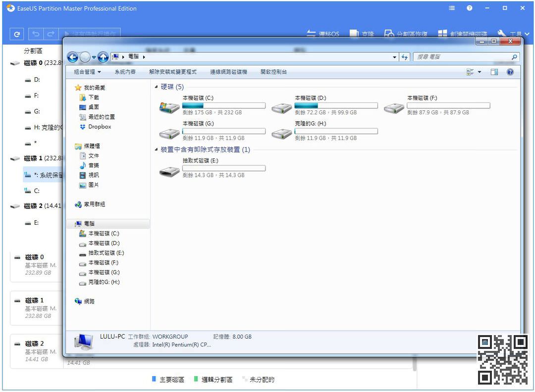Select G: partition in EaseUS list
The height and width of the screenshot is (392, 535).
click(32, 111)
